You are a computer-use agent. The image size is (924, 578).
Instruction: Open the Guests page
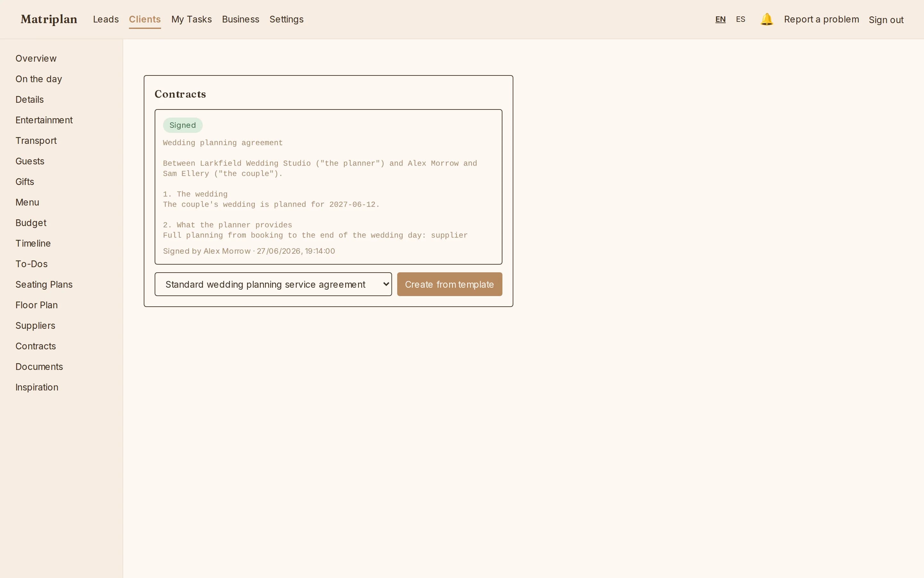coord(30,161)
